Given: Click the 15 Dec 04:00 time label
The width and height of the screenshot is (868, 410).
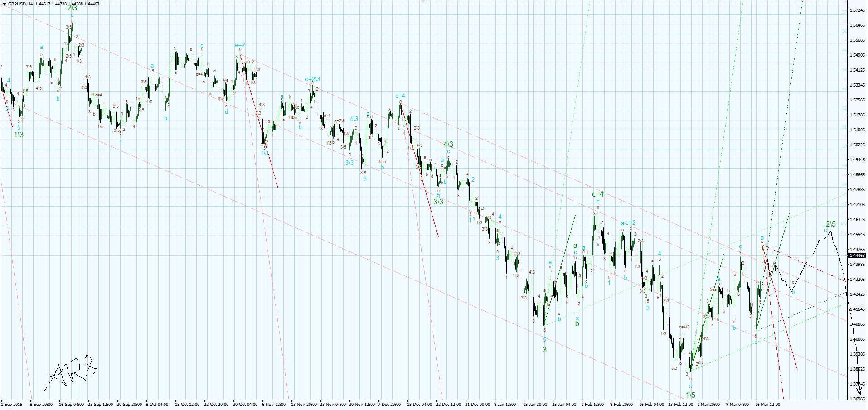Looking at the screenshot, I should pos(419,404).
